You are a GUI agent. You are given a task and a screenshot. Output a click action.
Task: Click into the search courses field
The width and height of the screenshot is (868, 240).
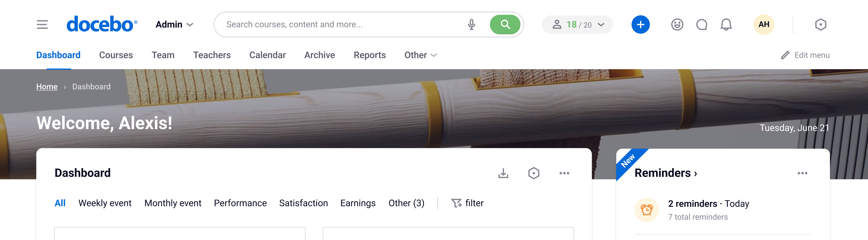tap(340, 25)
